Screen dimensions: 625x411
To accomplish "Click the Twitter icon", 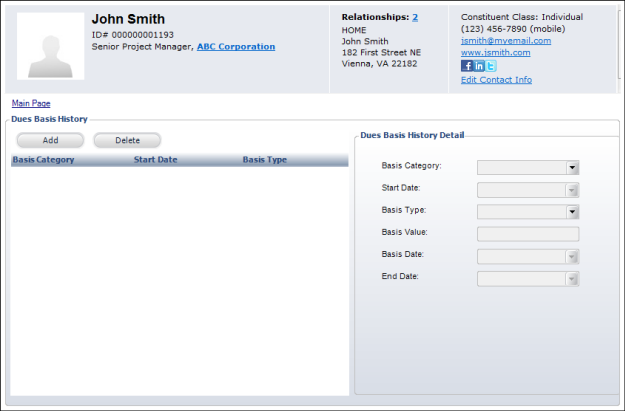I will tap(491, 66).
